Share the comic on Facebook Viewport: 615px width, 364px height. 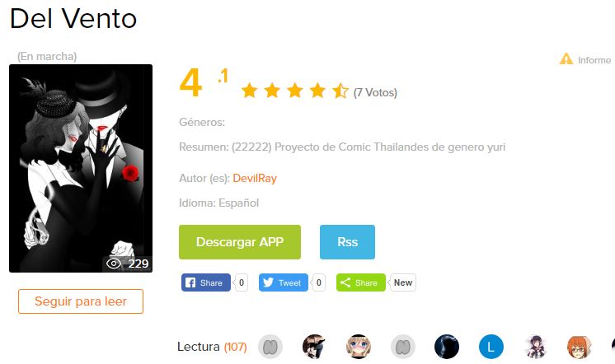click(206, 282)
